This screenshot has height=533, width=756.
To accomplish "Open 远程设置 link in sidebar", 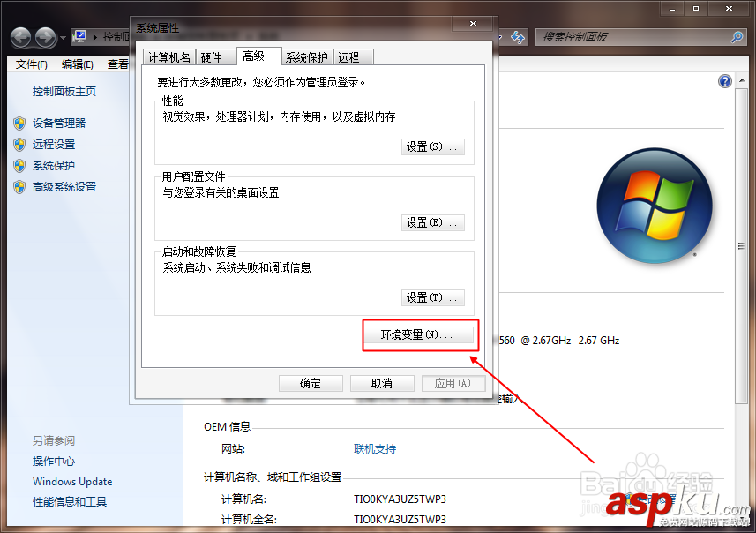I will 54,144.
